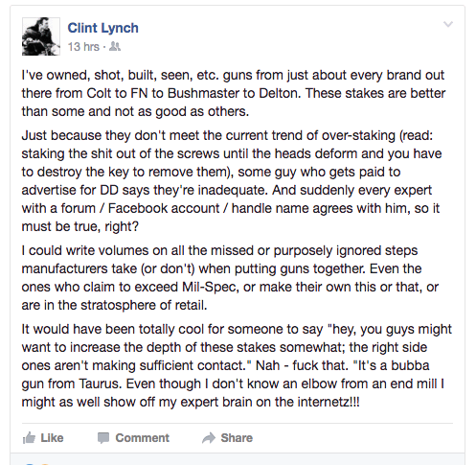Open Clint Lynch's profile photo

(x=41, y=36)
